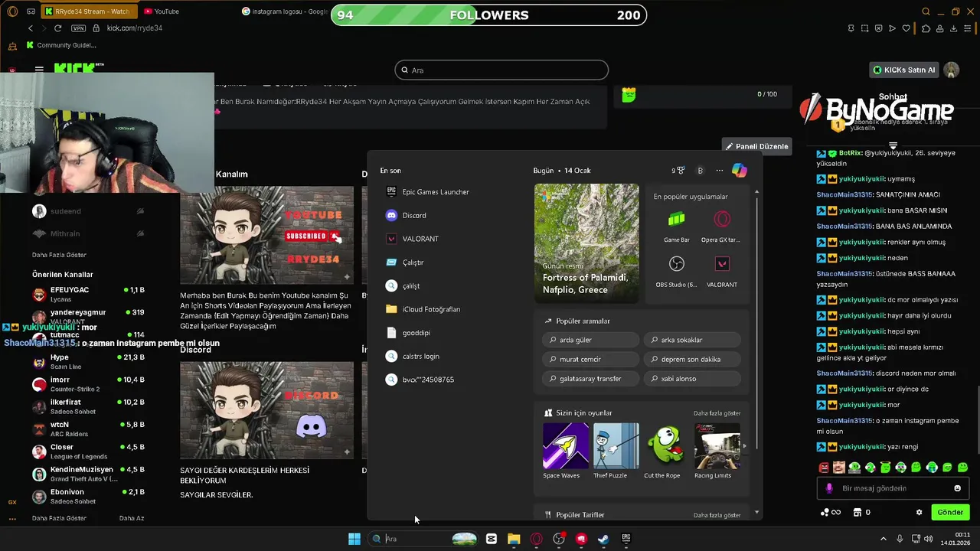Open OBS Studio from the taskbar
Viewport: 980px width, 551px height.
559,539
